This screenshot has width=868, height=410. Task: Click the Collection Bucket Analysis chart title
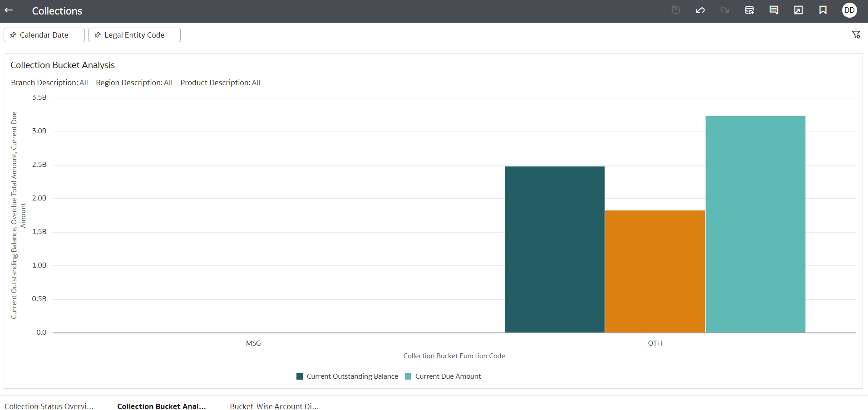tap(63, 65)
